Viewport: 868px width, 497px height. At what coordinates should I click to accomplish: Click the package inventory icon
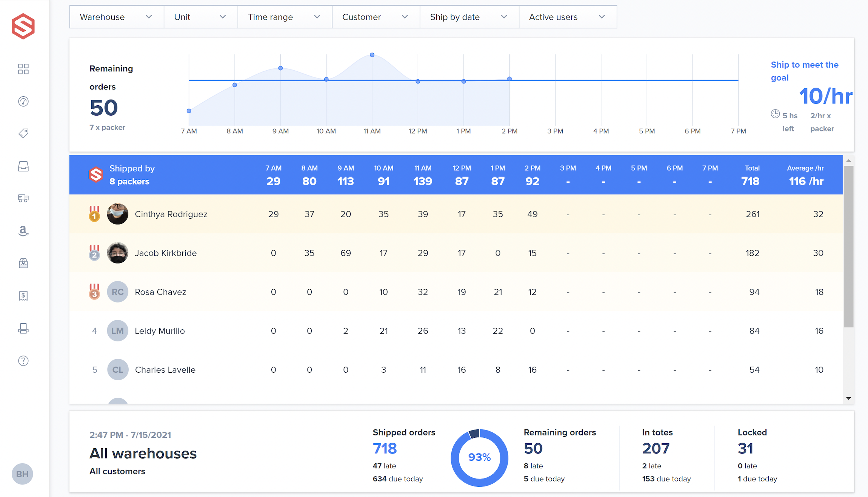coord(23,263)
